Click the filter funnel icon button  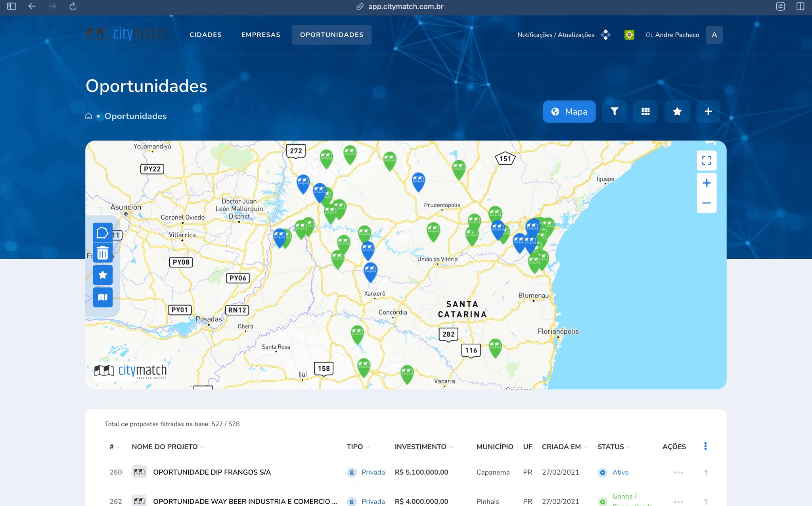(614, 112)
